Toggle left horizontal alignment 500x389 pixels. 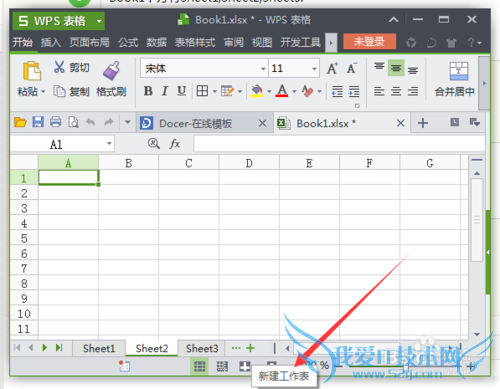379,91
